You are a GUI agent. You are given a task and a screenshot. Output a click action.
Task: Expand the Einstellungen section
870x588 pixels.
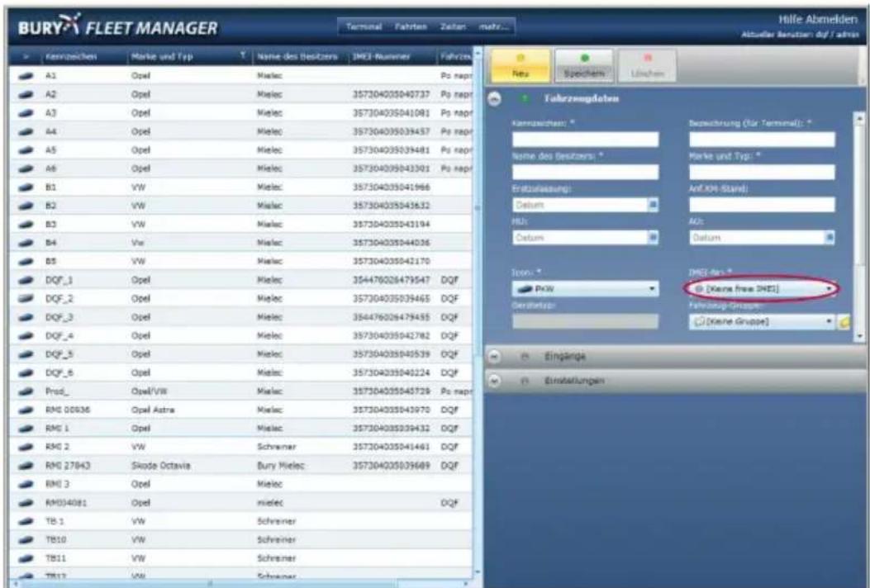(494, 381)
